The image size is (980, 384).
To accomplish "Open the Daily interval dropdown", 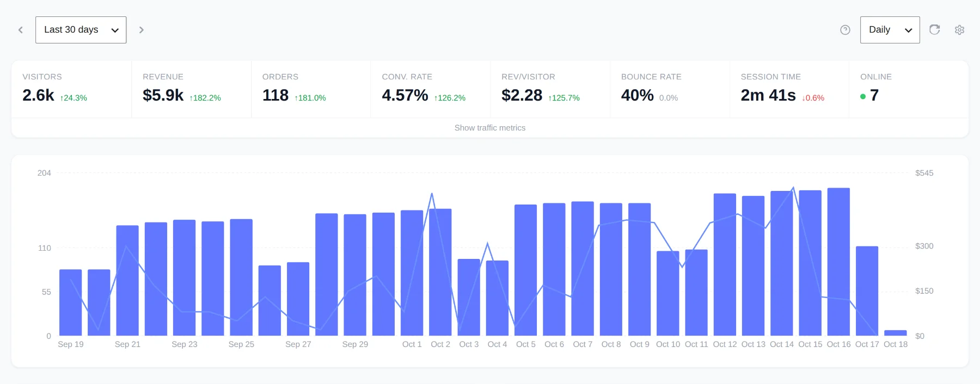I will click(x=890, y=30).
